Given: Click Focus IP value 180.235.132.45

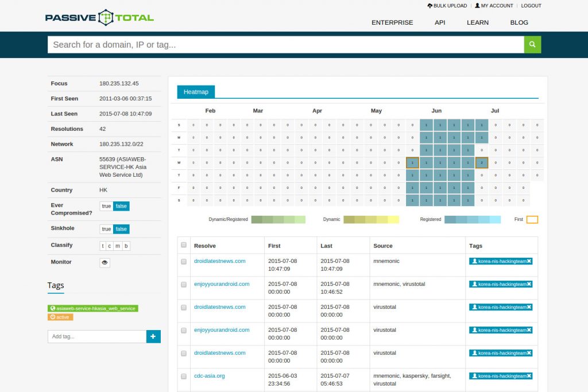Looking at the screenshot, I should tap(119, 84).
